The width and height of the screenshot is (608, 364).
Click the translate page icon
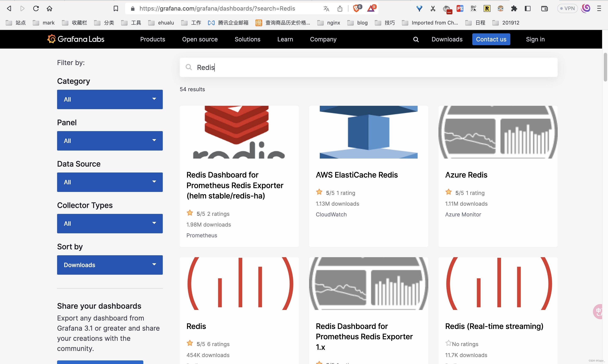326,9
